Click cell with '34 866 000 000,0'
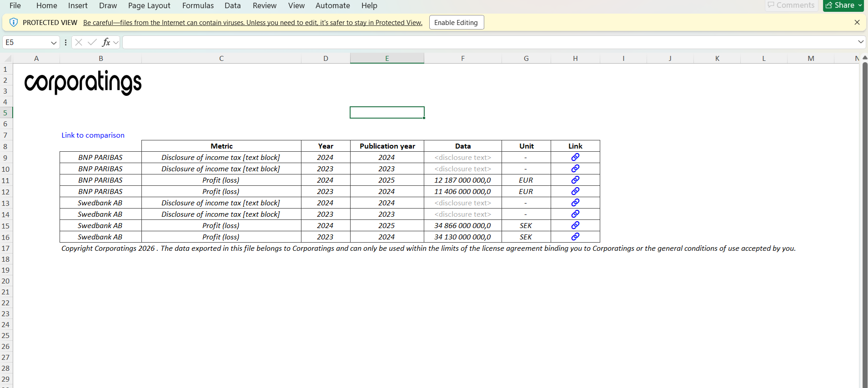 463,225
